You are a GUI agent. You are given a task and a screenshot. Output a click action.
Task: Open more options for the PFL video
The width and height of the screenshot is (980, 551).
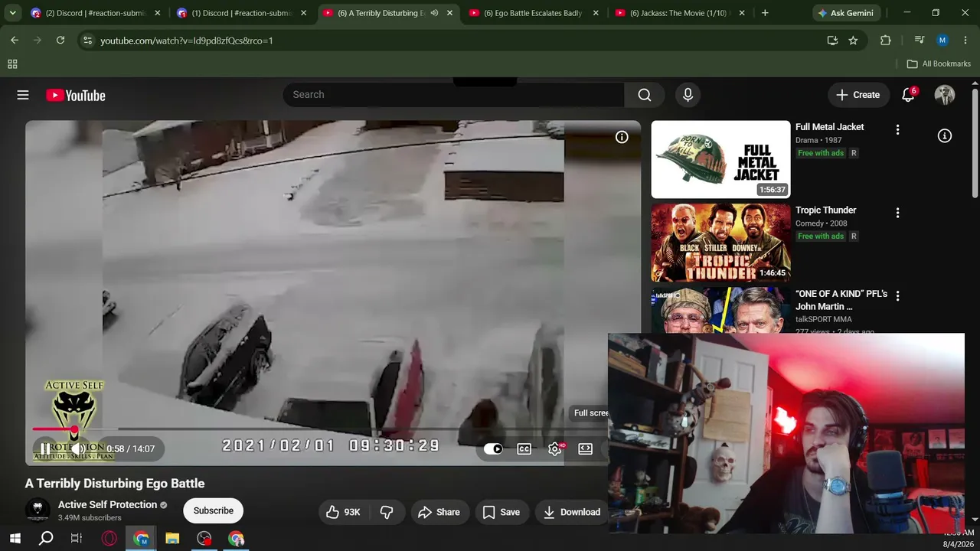[x=898, y=296]
